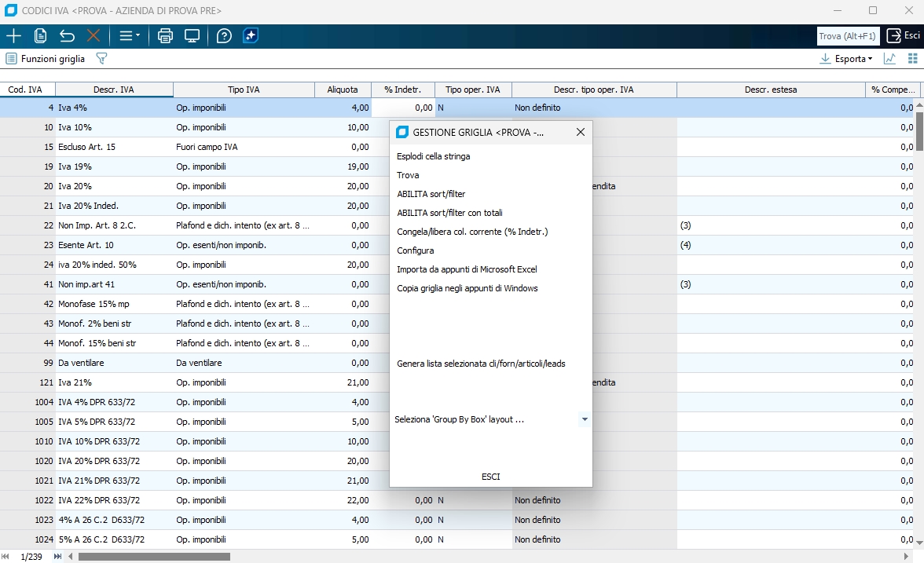Click the grid layout icon at top right
924x563 pixels.
pos(912,59)
